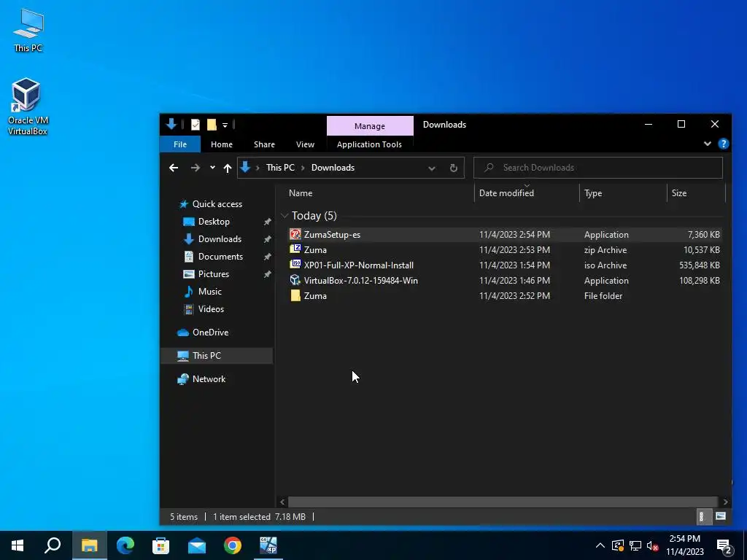Open the taskbar Search icon

tap(53, 545)
